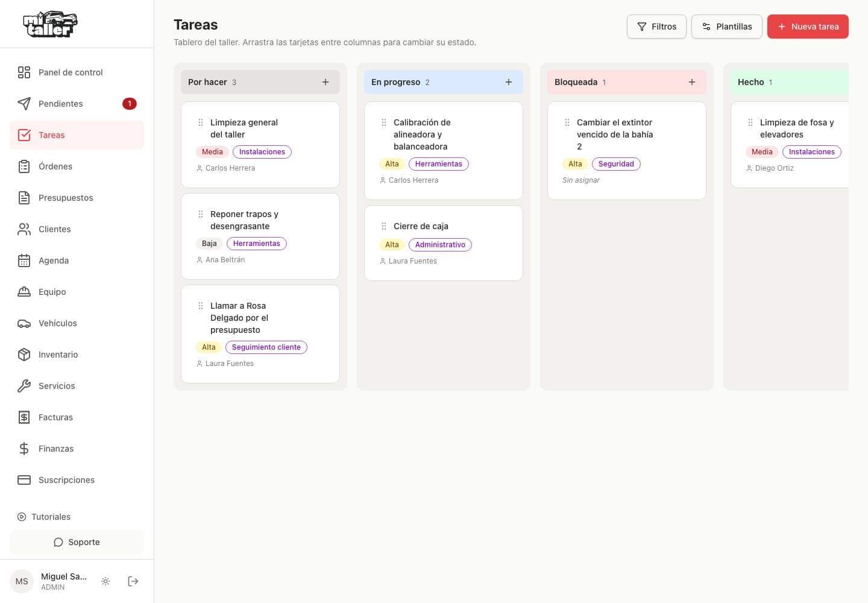The height and width of the screenshot is (603, 868).
Task: Click the Equipo hard hat icon
Action: click(x=24, y=292)
